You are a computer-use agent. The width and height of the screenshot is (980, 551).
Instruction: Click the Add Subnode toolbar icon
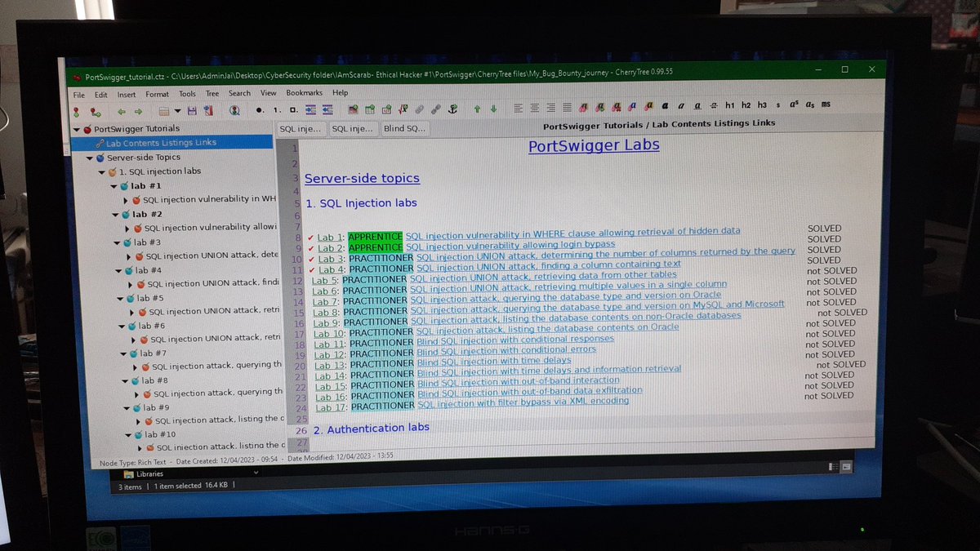[96, 111]
